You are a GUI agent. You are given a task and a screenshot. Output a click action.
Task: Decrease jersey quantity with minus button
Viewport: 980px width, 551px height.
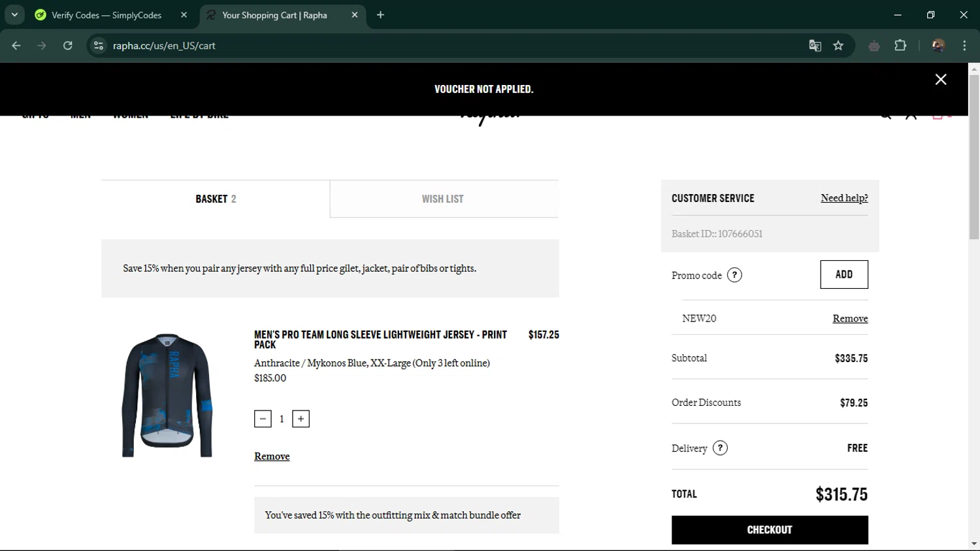263,419
